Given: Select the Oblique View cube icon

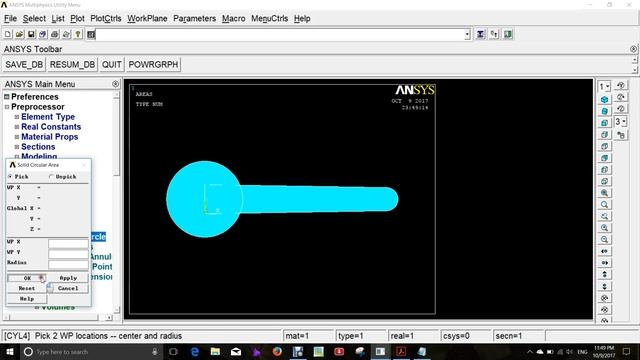Looking at the screenshot, I should point(604,111).
